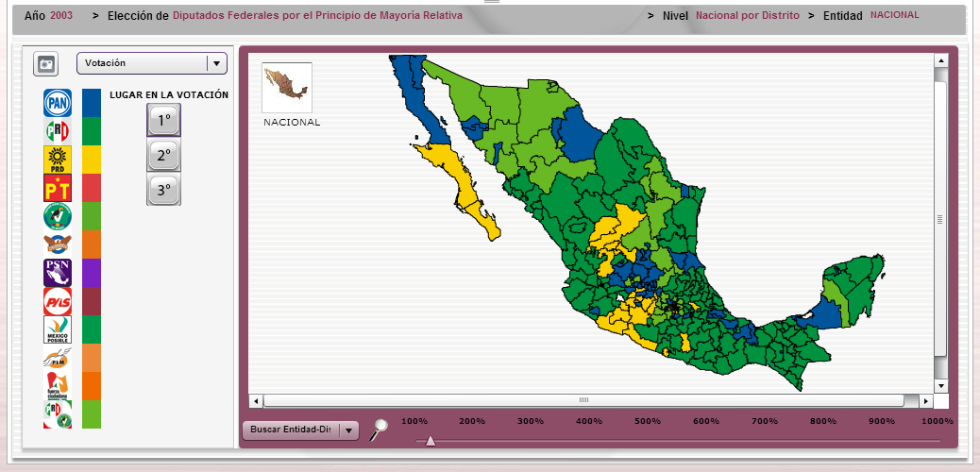980x472 pixels.
Task: Click the NACIONAL entity link
Action: point(894,15)
